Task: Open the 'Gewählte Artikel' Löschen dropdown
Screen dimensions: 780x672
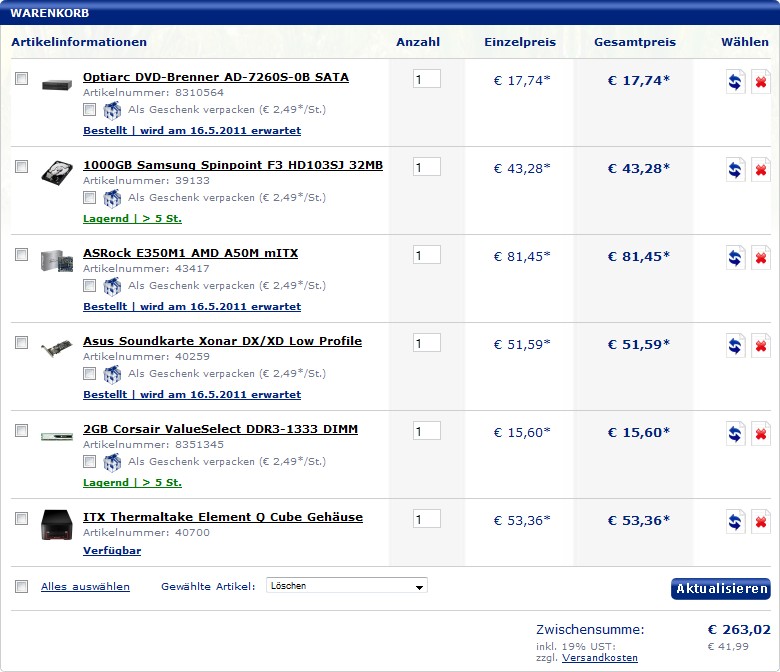Action: (x=347, y=586)
